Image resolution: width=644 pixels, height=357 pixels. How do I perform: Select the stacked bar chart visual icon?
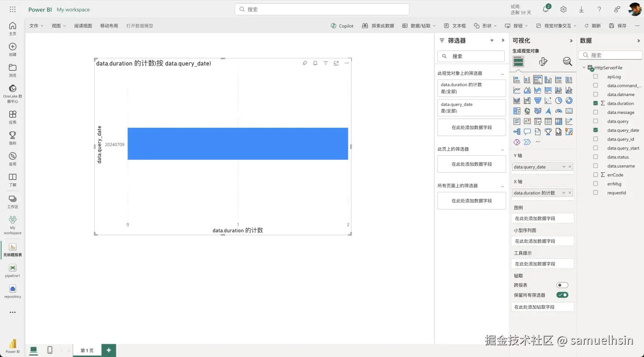(x=517, y=80)
